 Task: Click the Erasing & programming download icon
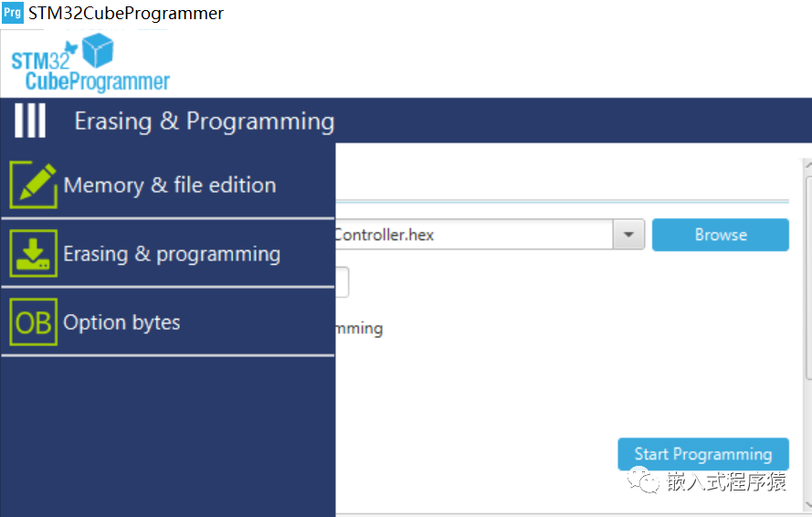tap(33, 253)
